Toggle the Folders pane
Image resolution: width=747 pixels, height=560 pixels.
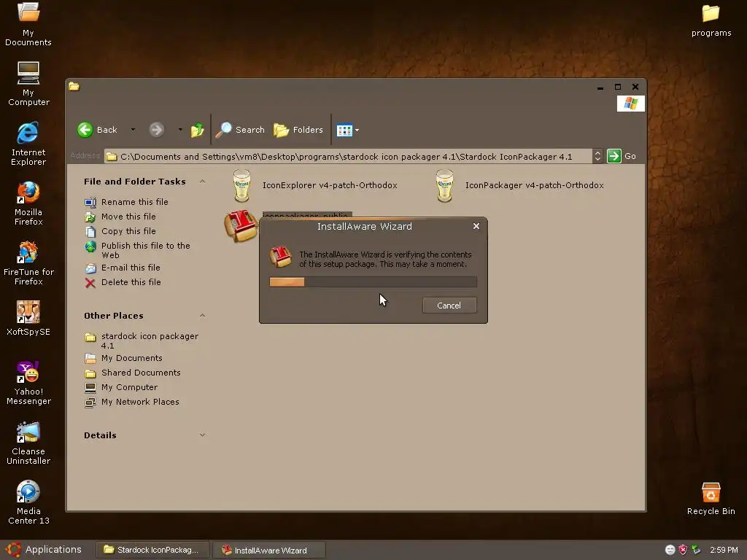coord(298,130)
